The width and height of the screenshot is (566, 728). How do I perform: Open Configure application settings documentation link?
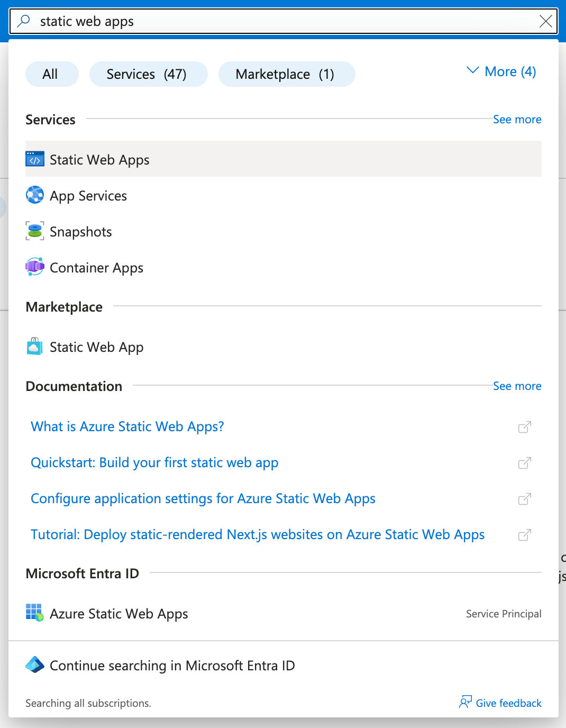203,498
